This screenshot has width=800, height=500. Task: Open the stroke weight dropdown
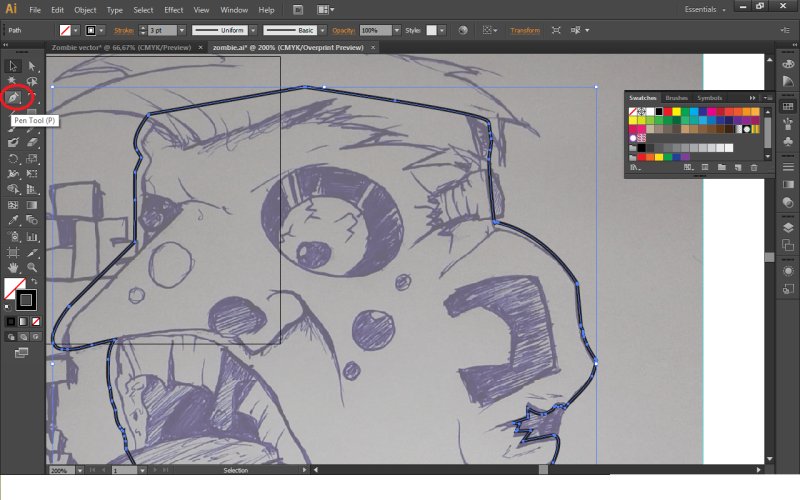pyautogui.click(x=182, y=31)
